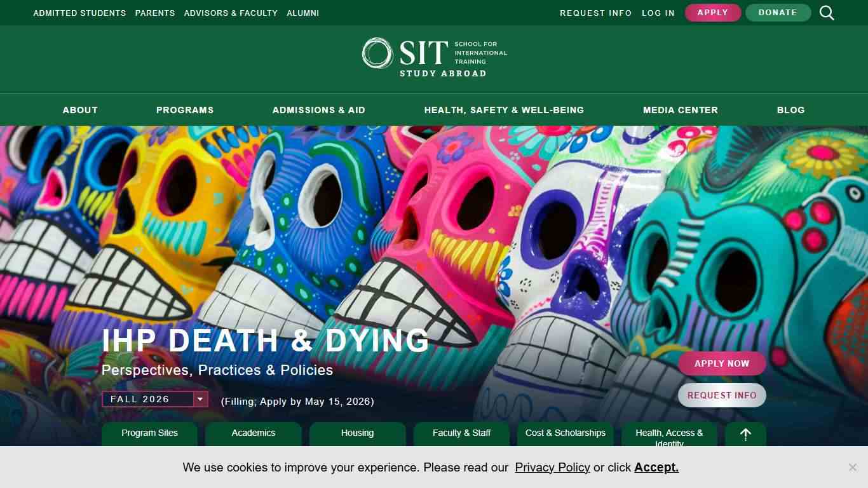
Task: Accept the cookie policy
Action: [656, 467]
